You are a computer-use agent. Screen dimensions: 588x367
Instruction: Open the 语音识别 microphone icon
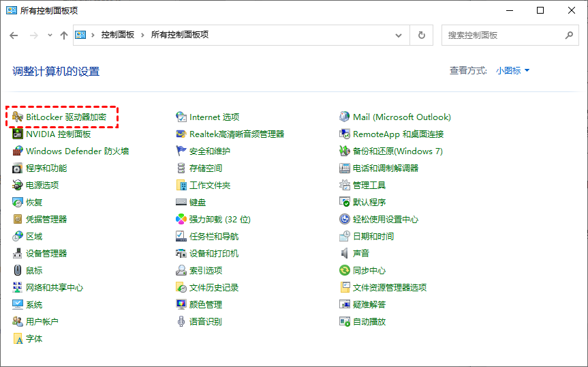pos(181,321)
